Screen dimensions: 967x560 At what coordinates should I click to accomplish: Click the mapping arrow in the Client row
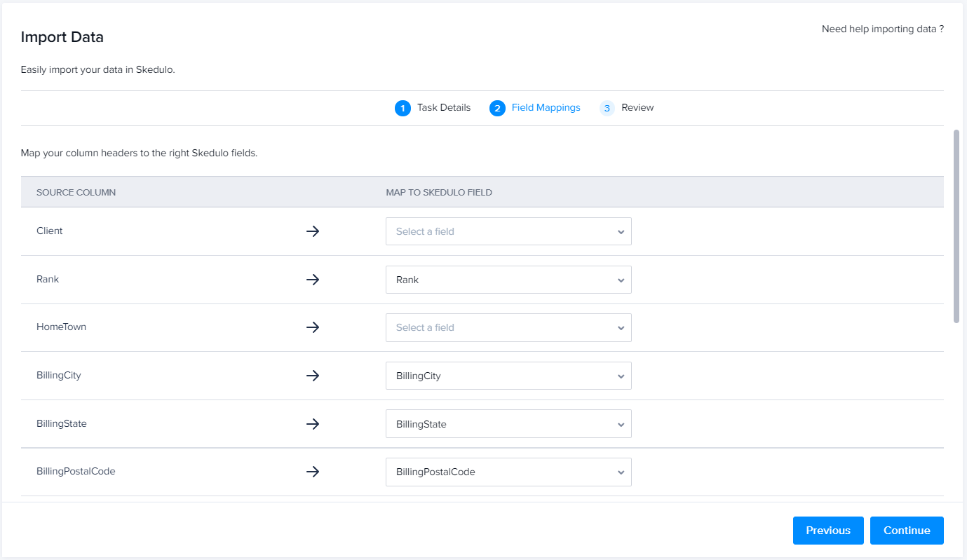pos(313,231)
